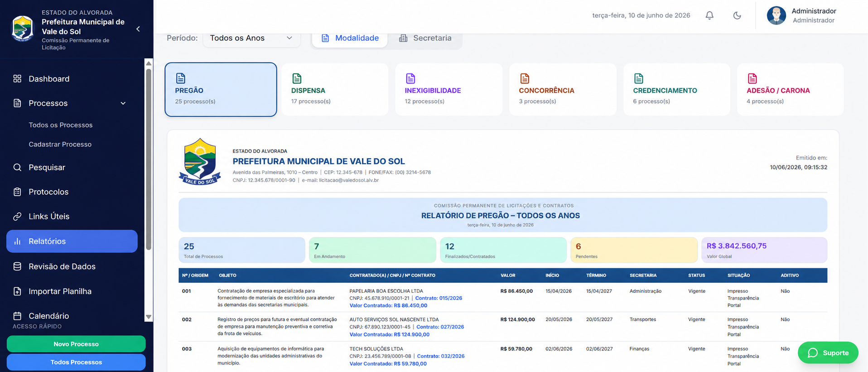Click the green Novo Processo button
The width and height of the screenshot is (868, 372).
[x=76, y=344]
